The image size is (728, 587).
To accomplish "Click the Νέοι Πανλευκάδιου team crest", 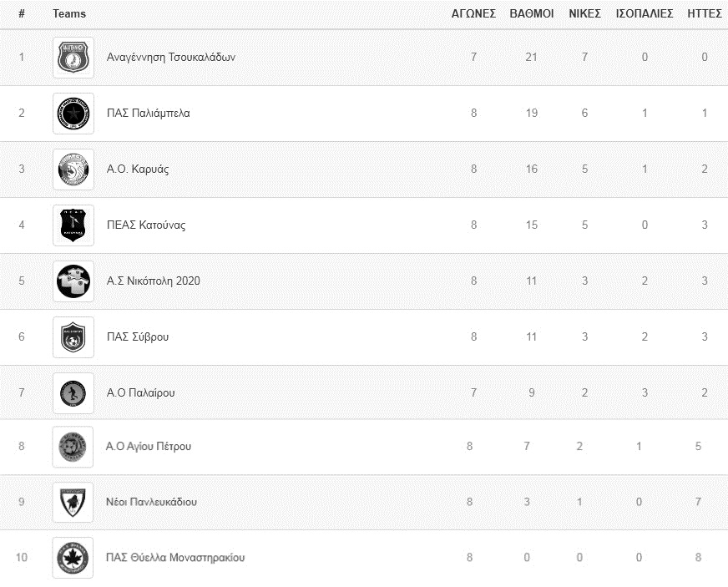I will pyautogui.click(x=73, y=503).
